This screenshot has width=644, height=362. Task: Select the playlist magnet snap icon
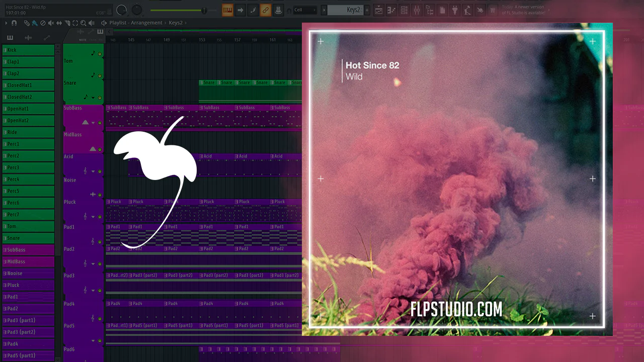pyautogui.click(x=14, y=23)
